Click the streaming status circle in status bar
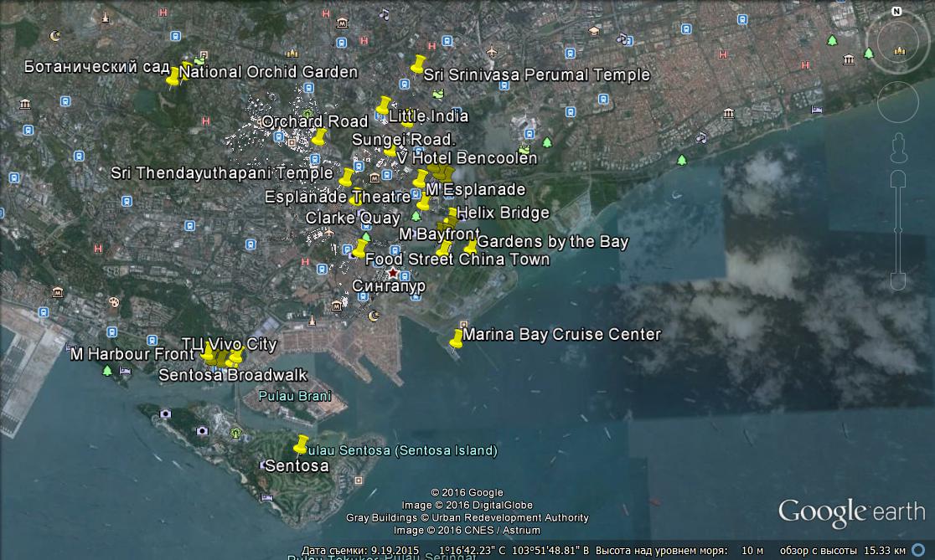Viewport: 935px width, 560px height. pyautogui.click(x=920, y=551)
